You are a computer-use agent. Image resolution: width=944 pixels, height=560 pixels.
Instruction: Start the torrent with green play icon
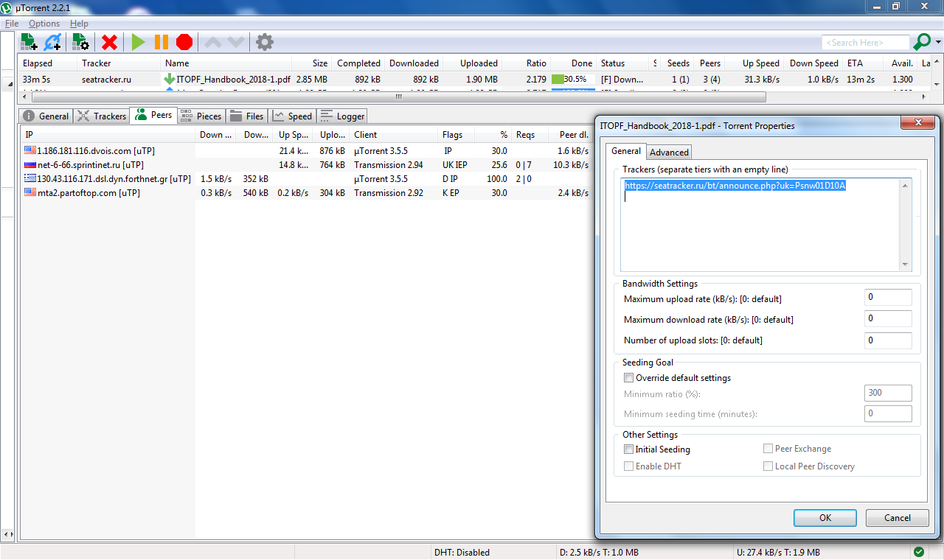(138, 42)
